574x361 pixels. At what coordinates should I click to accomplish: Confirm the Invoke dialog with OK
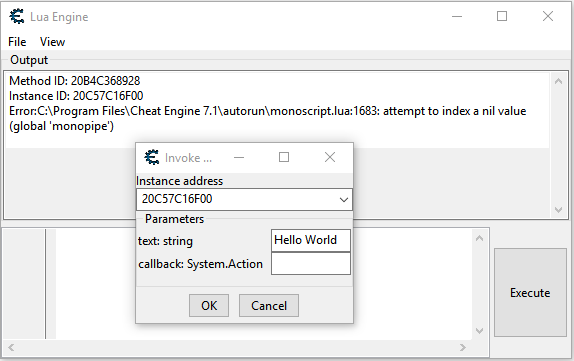[209, 305]
